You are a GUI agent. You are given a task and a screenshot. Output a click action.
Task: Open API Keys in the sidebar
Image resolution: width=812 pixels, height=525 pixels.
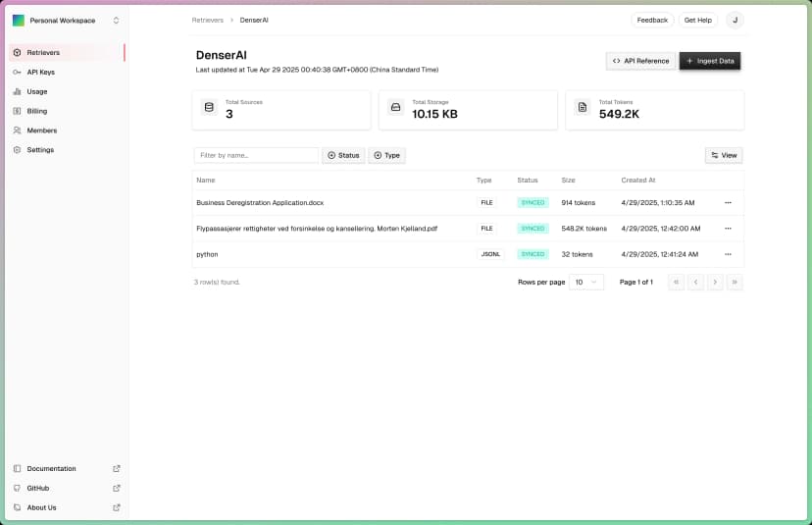click(x=41, y=72)
